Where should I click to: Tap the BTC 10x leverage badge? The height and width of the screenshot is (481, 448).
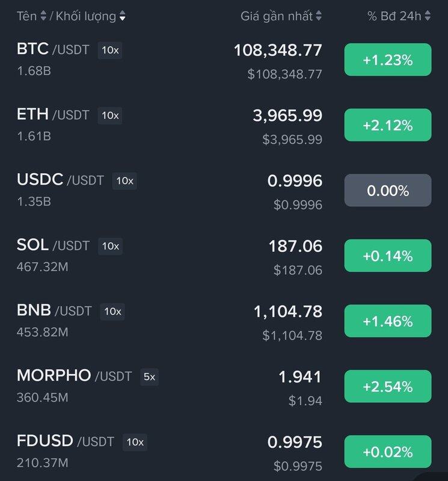(x=110, y=50)
